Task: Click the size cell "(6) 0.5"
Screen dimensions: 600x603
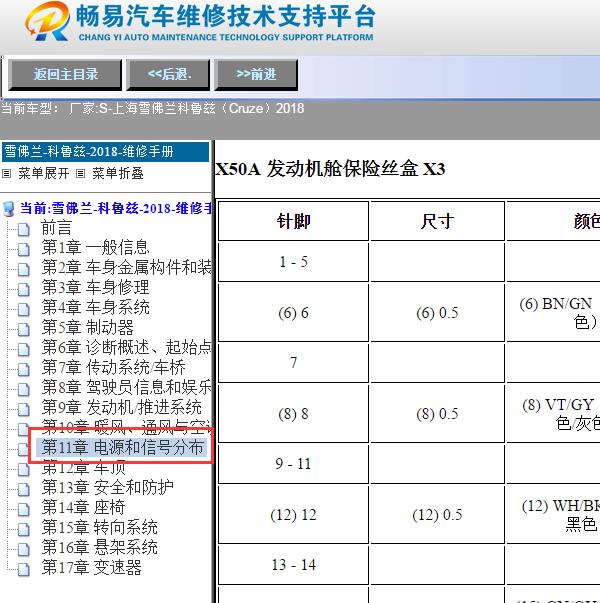Action: pyautogui.click(x=437, y=313)
